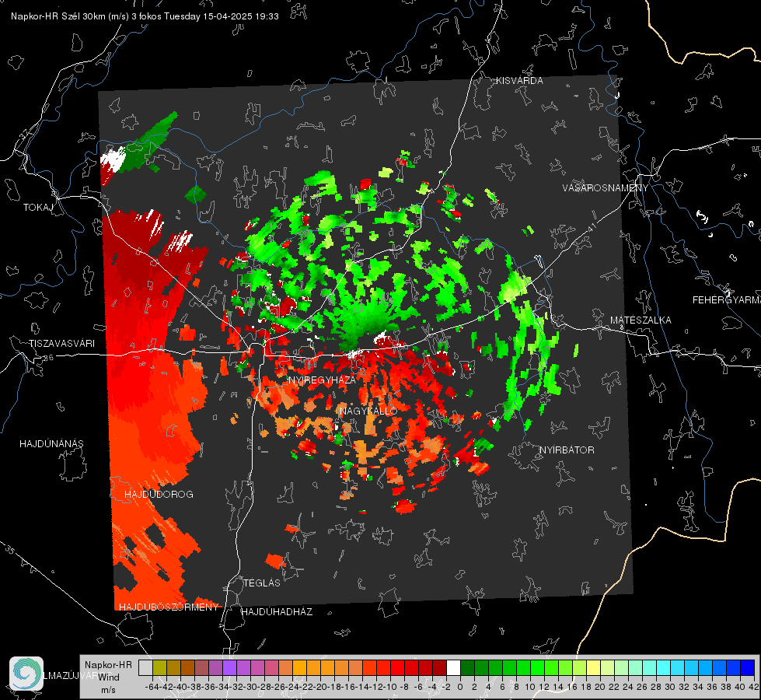The height and width of the screenshot is (700, 761).
Task: Click the MATESZALKA label
Action: pos(641,320)
